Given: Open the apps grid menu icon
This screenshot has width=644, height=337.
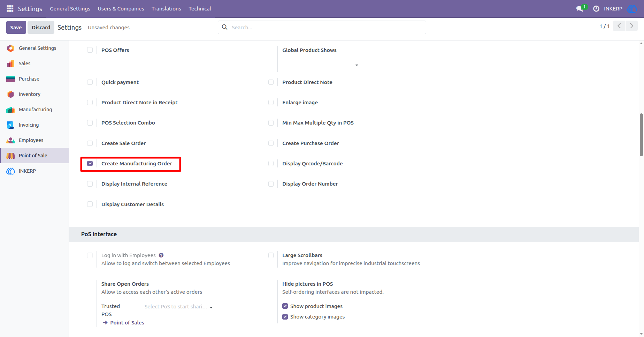Looking at the screenshot, I should tap(10, 8).
